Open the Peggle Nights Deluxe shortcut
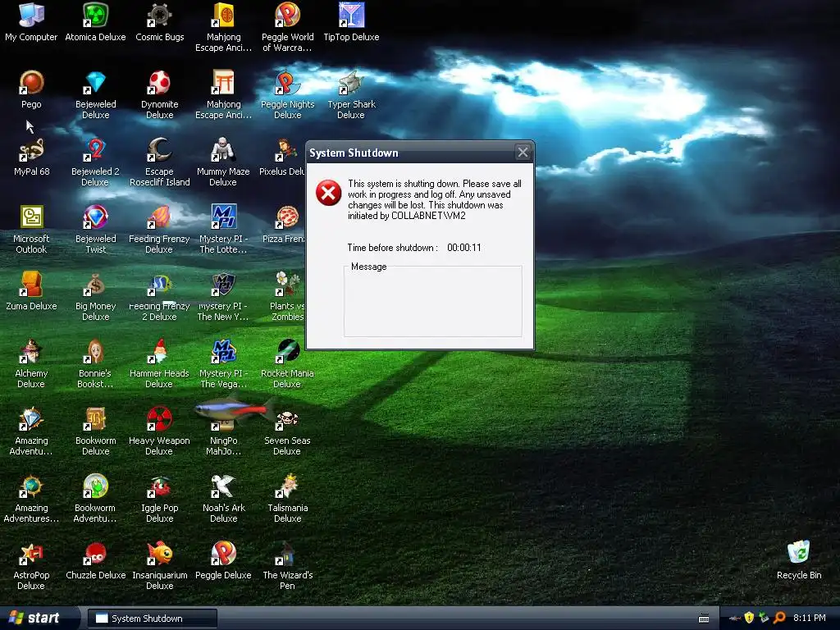 point(287,94)
